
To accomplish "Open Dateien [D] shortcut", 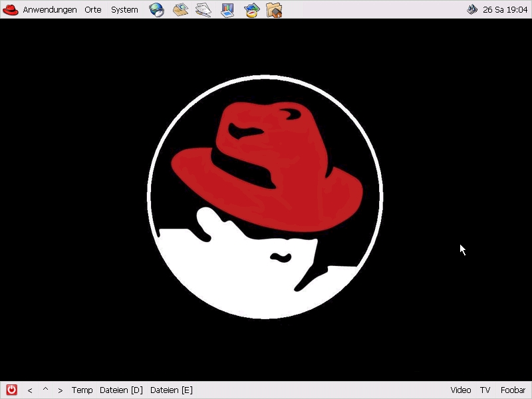I will [121, 390].
